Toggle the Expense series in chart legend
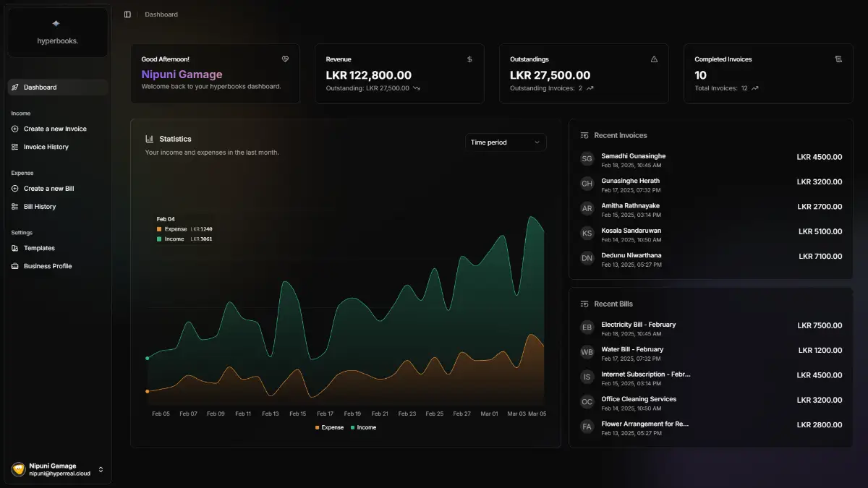 coord(329,427)
